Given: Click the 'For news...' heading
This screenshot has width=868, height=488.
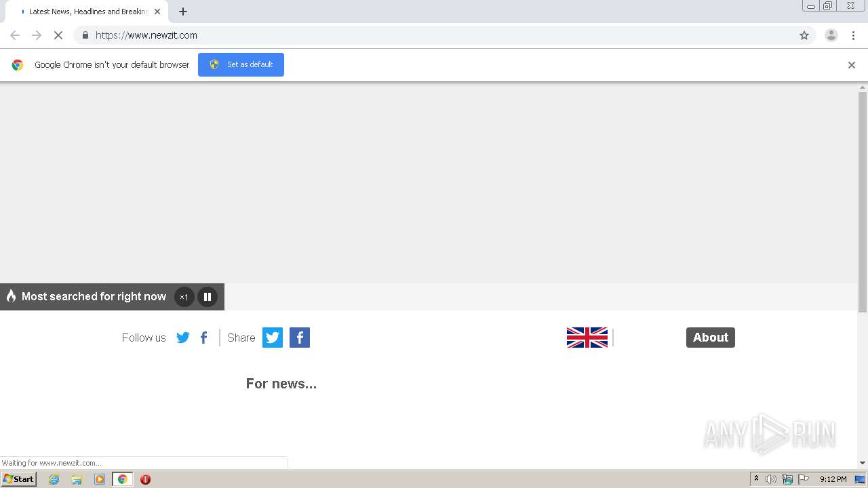Looking at the screenshot, I should pos(281,384).
